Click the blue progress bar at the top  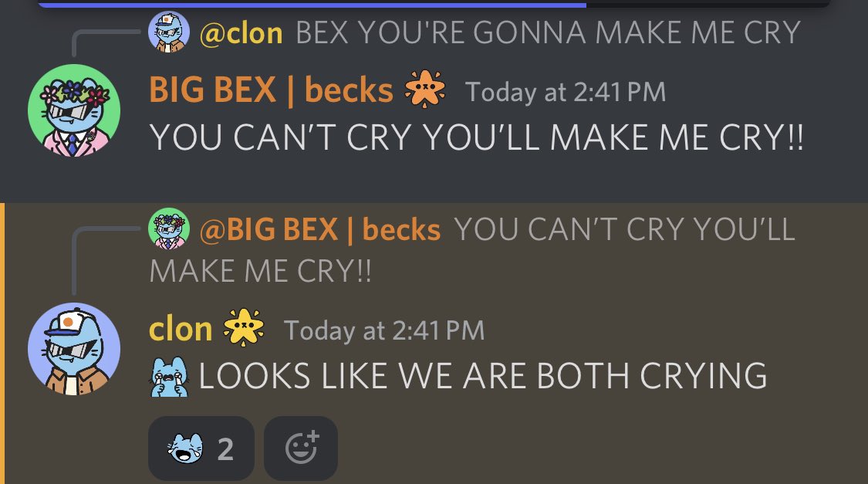[312, 5]
